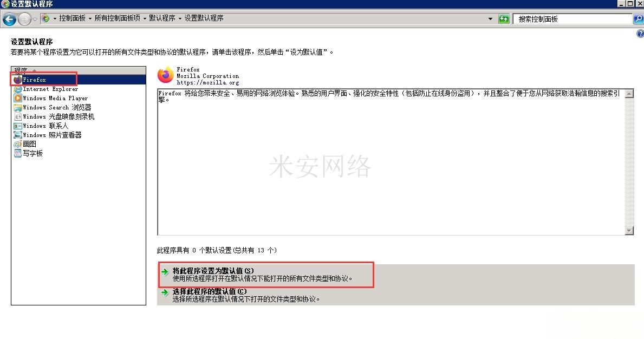Click 默认程序 breadcrumb segment
Screen dimensions: 644x339
(x=162, y=18)
